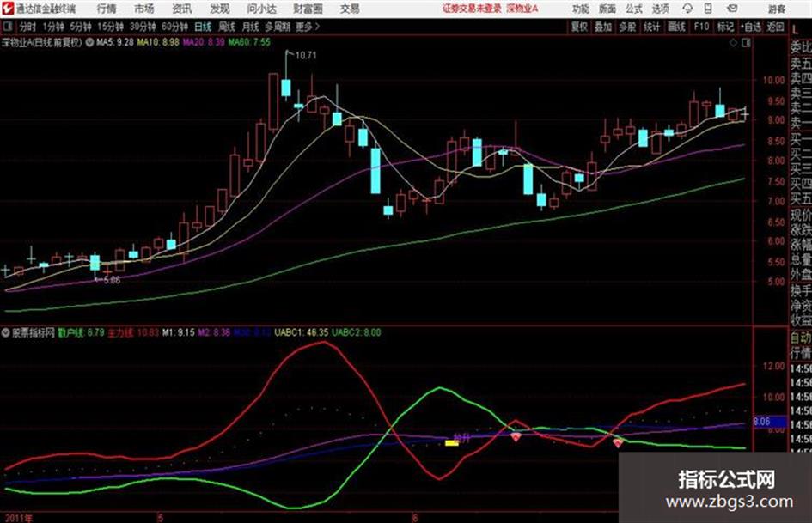Click the diamond icon above chart
The image size is (812, 523).
coord(733,43)
